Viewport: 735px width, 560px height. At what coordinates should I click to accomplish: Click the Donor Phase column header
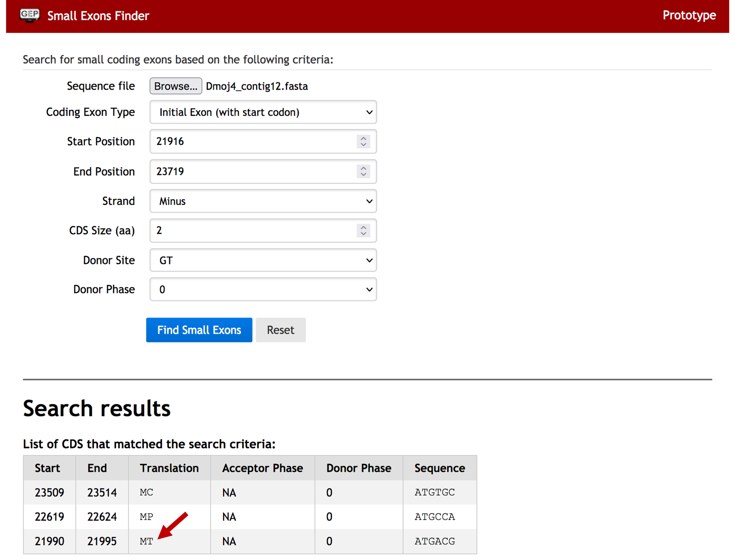[359, 468]
